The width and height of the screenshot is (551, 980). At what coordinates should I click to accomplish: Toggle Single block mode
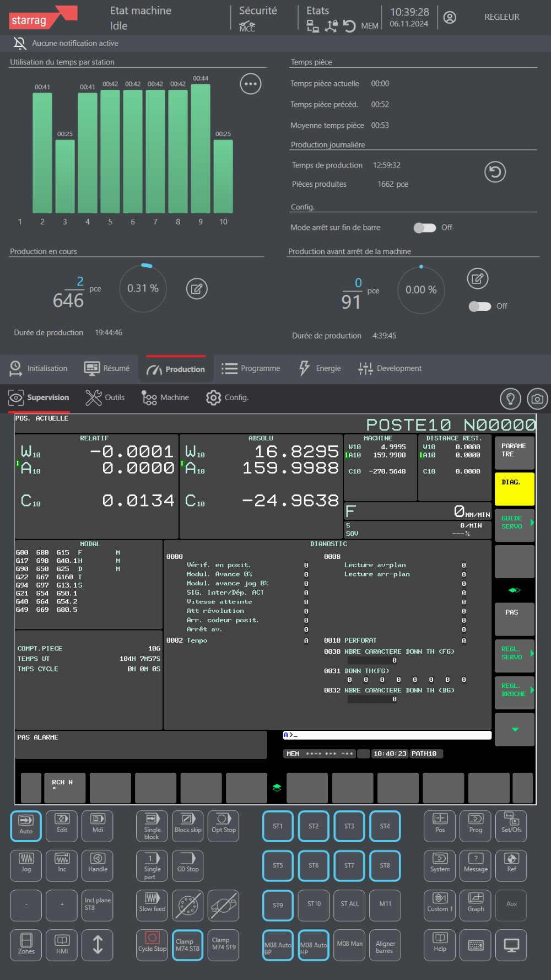tap(152, 826)
